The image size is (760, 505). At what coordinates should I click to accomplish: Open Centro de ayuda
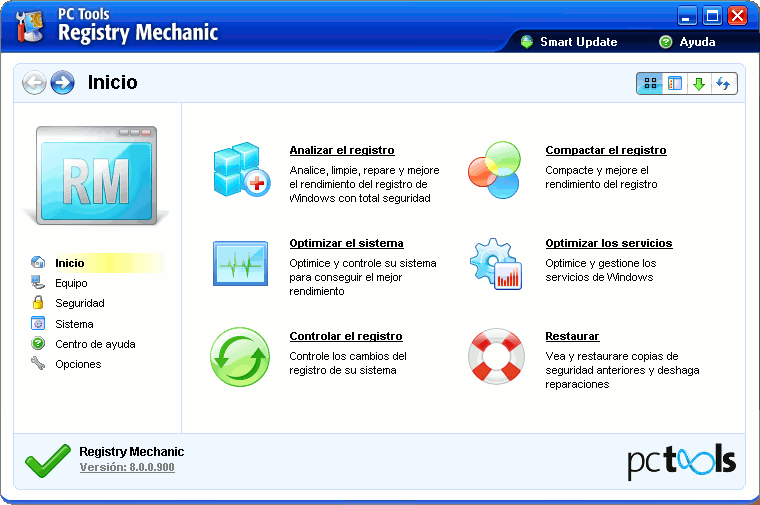click(95, 344)
